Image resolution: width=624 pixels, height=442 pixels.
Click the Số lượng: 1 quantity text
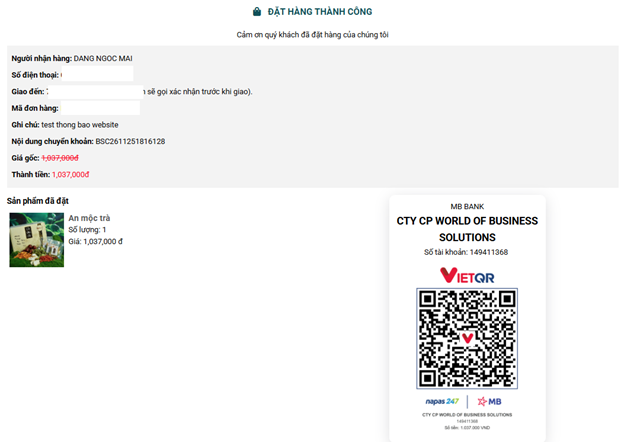pyautogui.click(x=87, y=230)
